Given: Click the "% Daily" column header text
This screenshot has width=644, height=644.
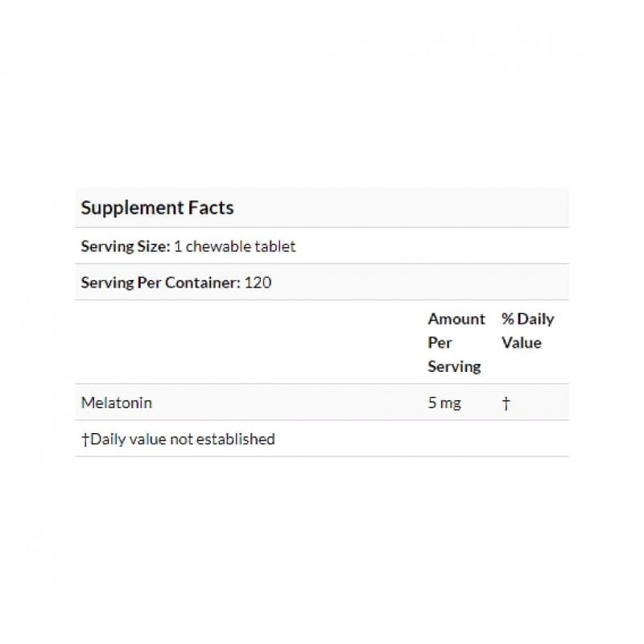Looking at the screenshot, I should (x=527, y=319).
